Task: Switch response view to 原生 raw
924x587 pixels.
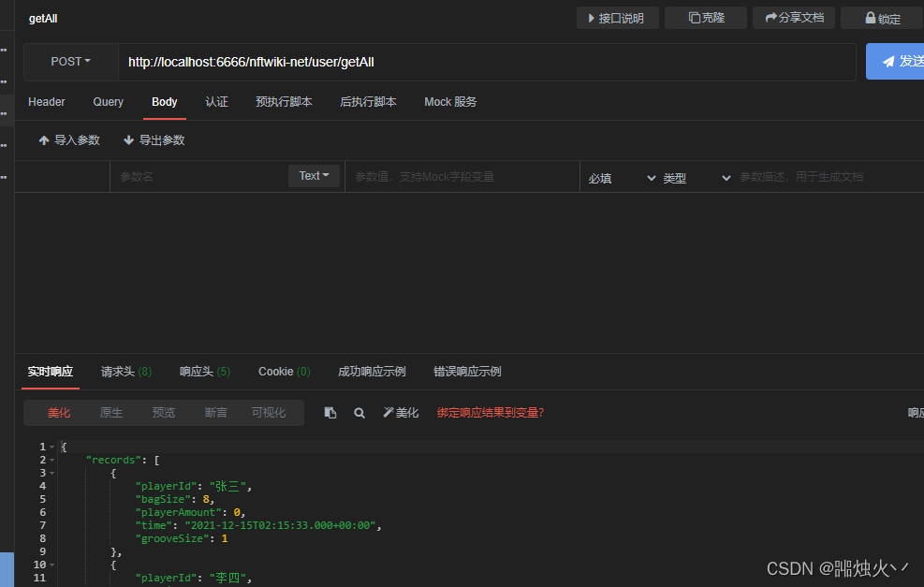Action: pos(111,413)
